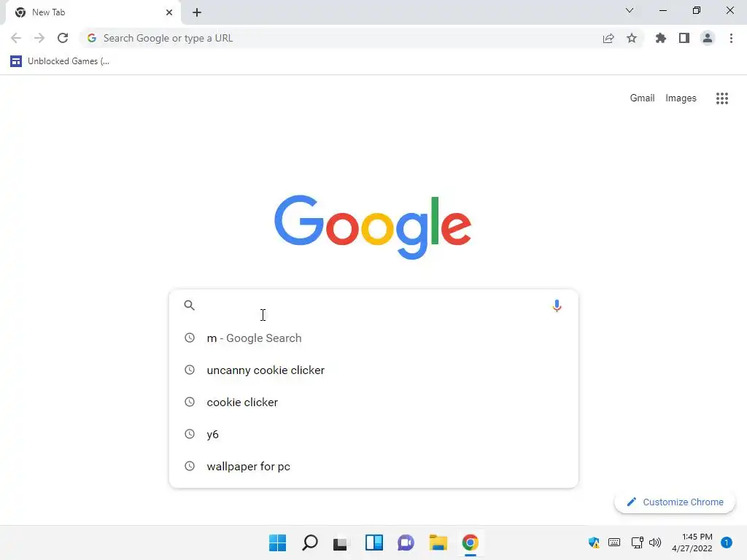The height and width of the screenshot is (560, 747).
Task: Open the clock and date
Action: 692,542
